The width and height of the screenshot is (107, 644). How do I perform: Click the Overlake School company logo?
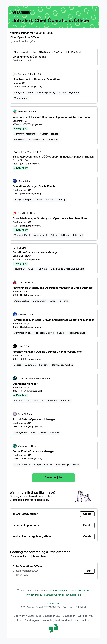click(15, 74)
